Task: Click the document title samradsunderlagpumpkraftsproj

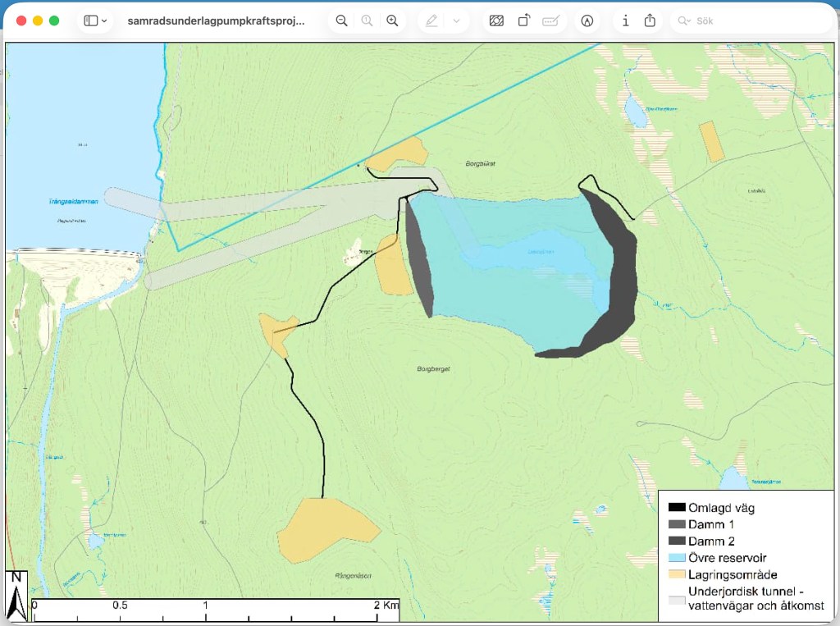Action: (217, 21)
